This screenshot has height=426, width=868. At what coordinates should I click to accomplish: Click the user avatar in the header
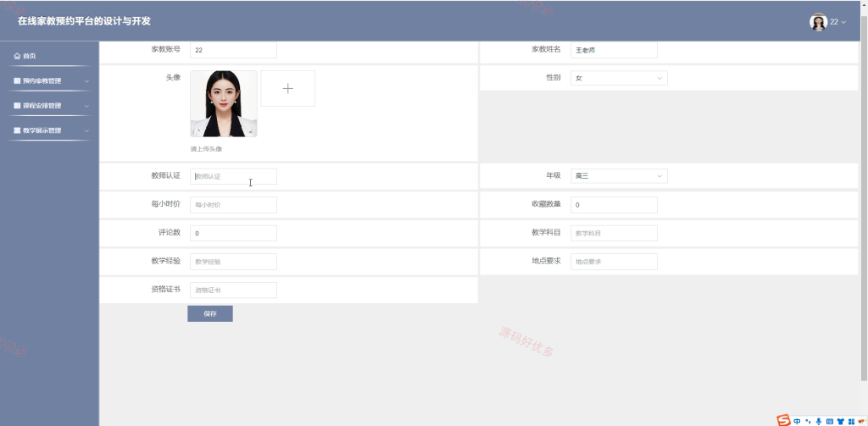click(818, 22)
